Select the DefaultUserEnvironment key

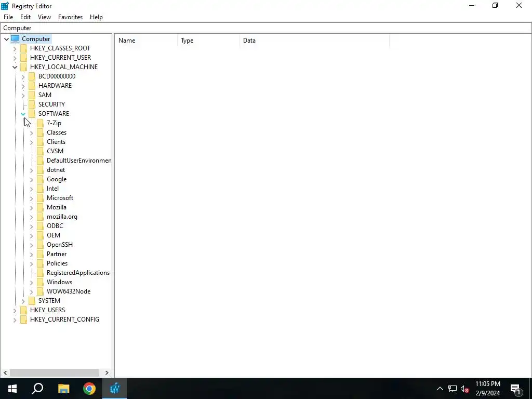pos(79,161)
